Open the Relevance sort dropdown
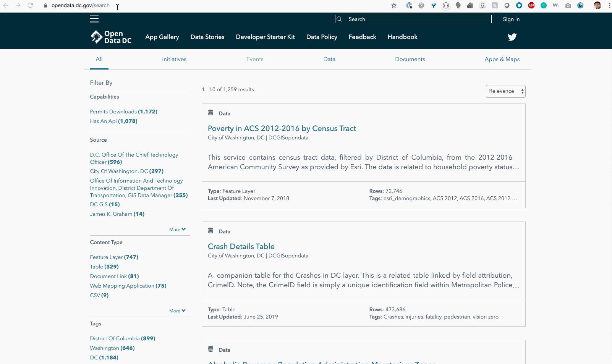 point(505,91)
